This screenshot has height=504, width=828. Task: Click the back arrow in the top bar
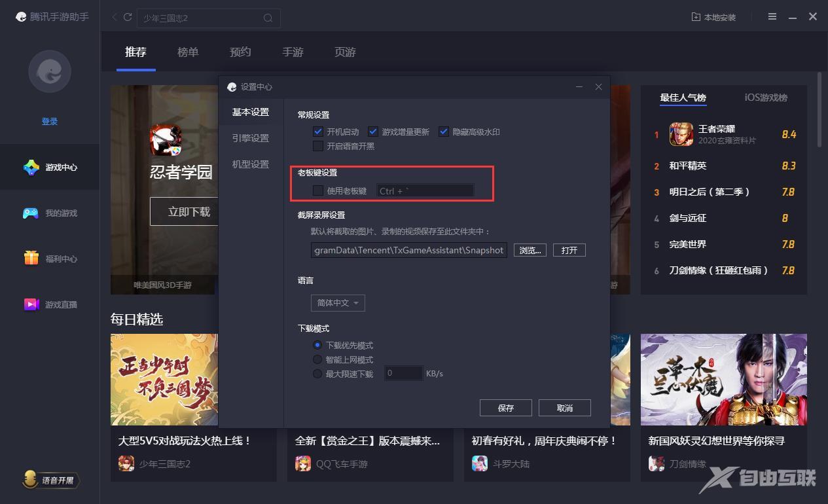(115, 17)
